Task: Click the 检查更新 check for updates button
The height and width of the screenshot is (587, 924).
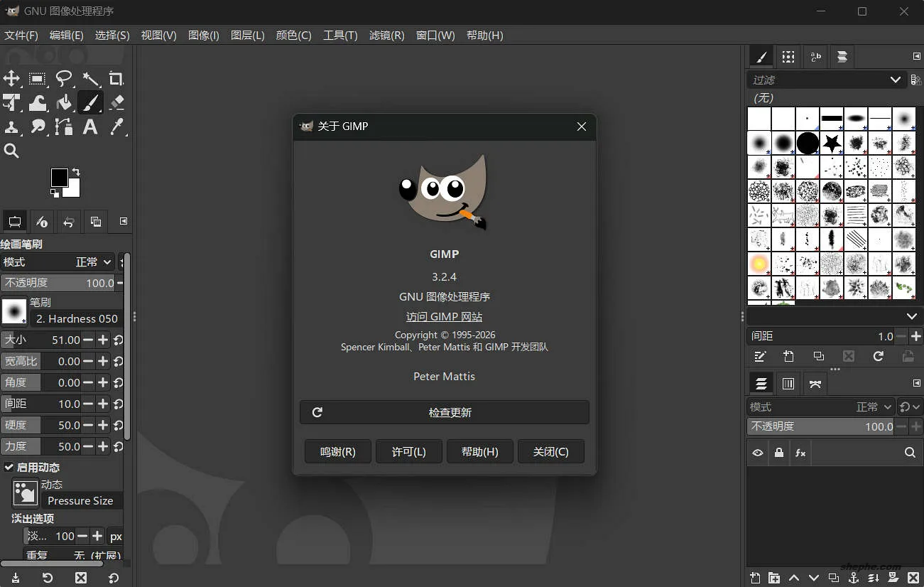Action: click(x=445, y=412)
